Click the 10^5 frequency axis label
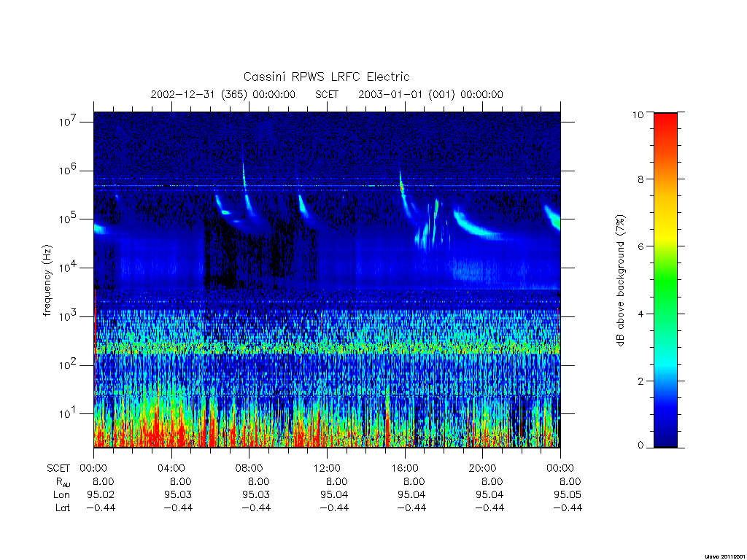Viewport: 747px width, 560px height. click(68, 219)
